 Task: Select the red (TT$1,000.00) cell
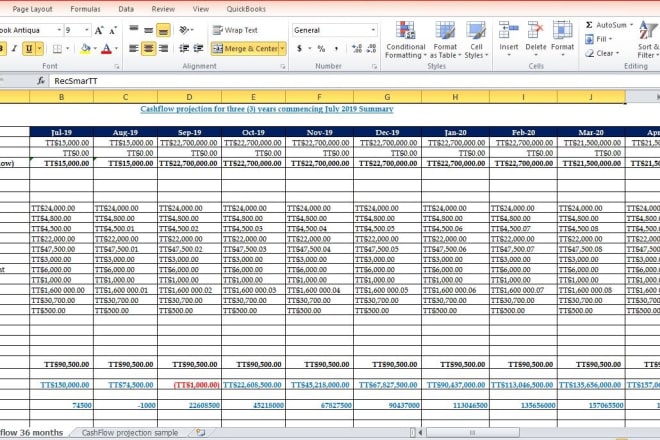point(189,385)
